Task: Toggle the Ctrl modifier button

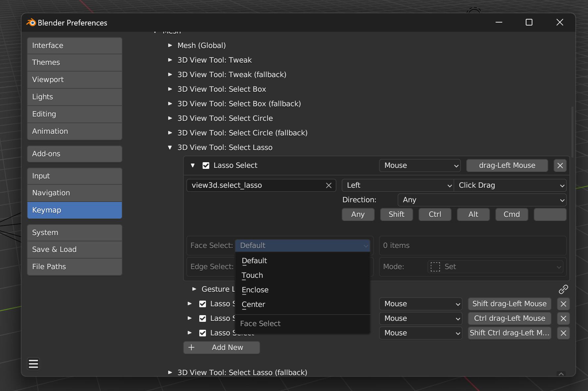Action: pyautogui.click(x=435, y=215)
